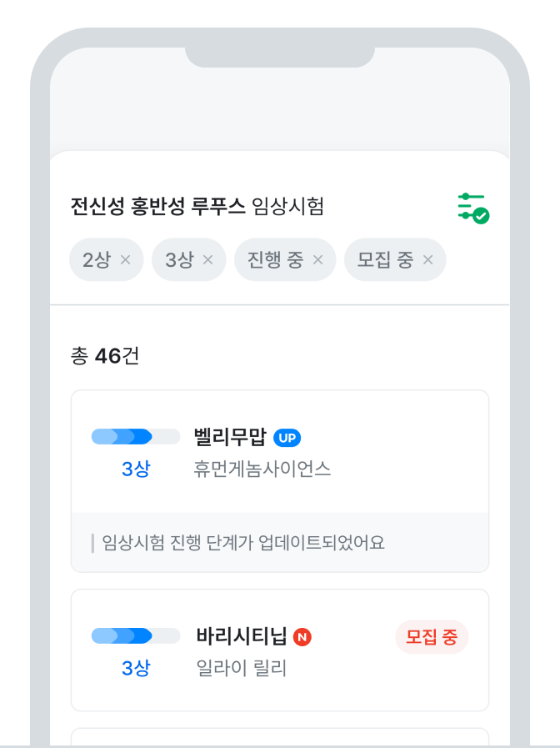Select the 3상 filter chip

coord(188,259)
